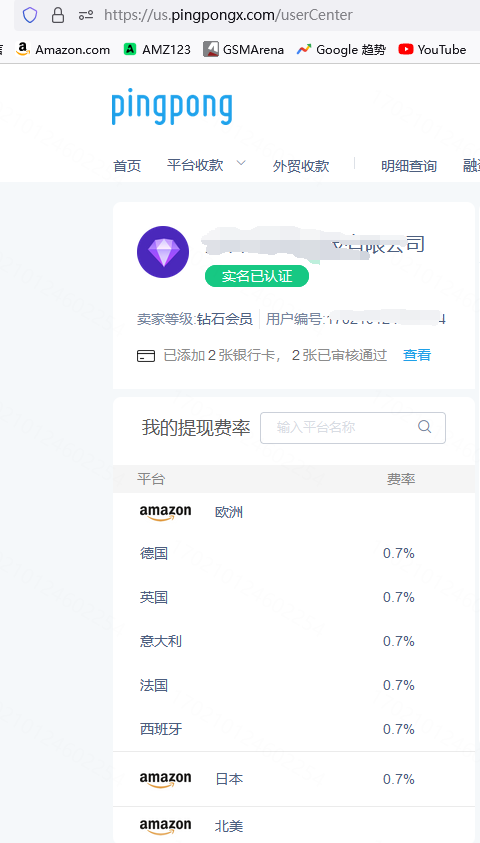This screenshot has width=480, height=843.
Task: Open site permissions icon in the address bar
Action: (x=86, y=15)
